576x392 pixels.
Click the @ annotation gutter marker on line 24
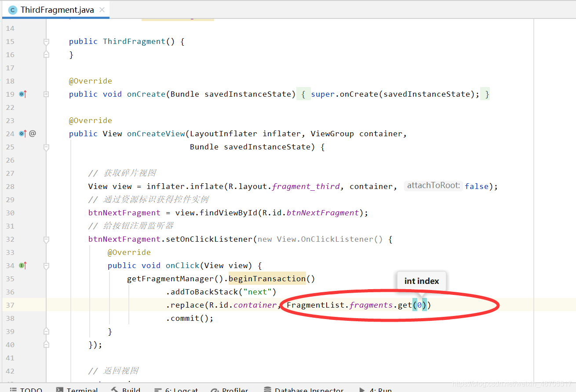(x=33, y=134)
